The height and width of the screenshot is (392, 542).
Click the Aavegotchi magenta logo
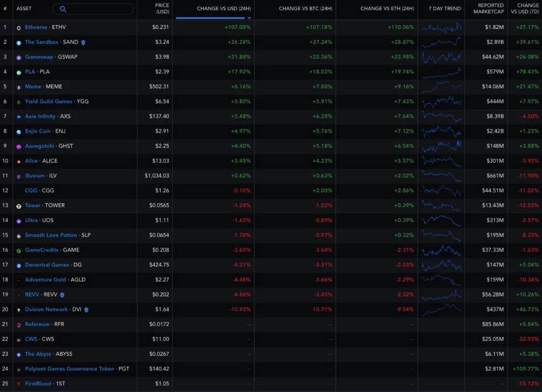pyautogui.click(x=19, y=147)
